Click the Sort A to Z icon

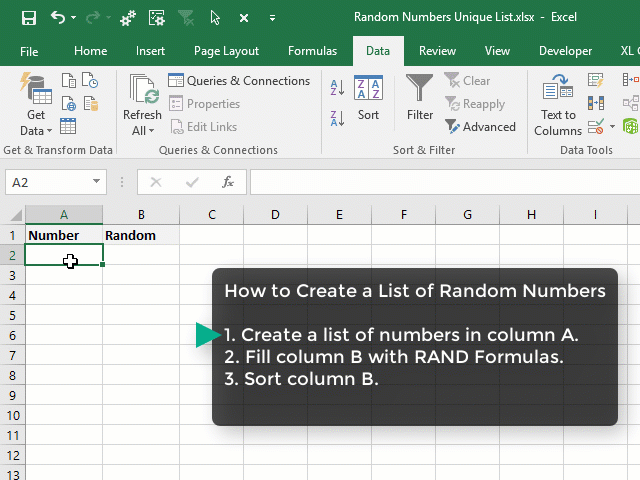(x=337, y=89)
